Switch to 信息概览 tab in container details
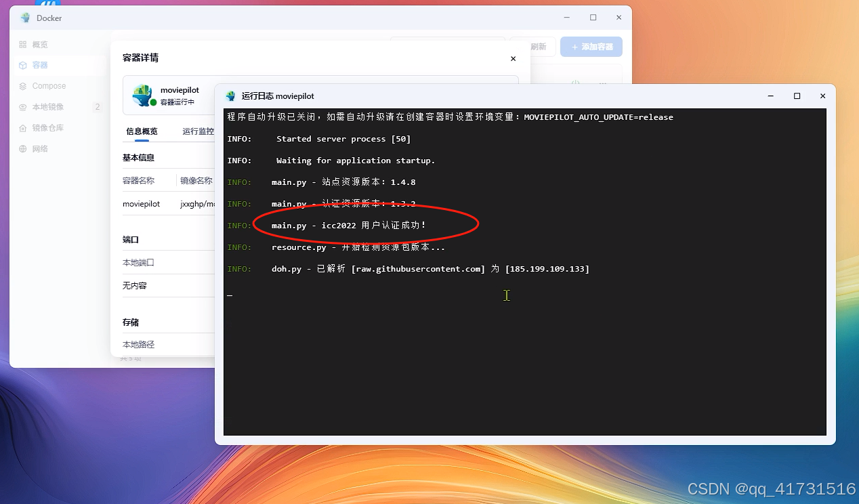The height and width of the screenshot is (504, 859). 142,131
